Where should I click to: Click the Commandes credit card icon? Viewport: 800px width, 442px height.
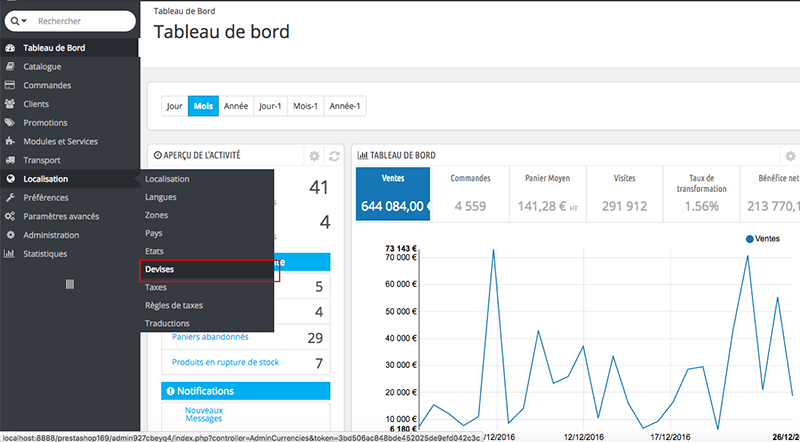[x=10, y=85]
